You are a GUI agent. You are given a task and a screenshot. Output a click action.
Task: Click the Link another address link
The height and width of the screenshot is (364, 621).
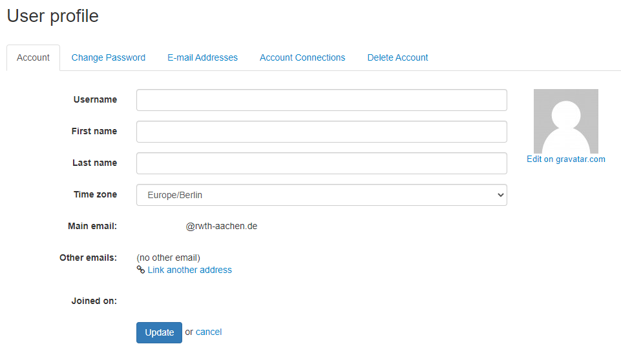click(x=189, y=270)
